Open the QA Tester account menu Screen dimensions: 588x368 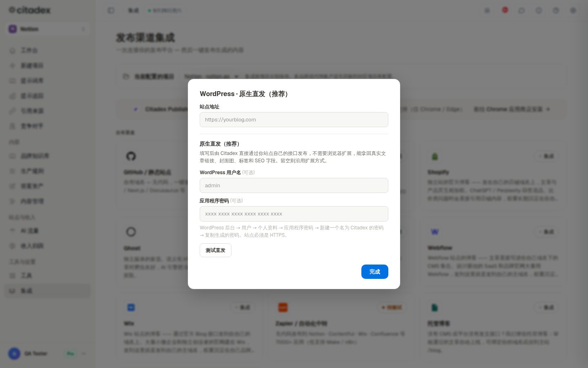coord(47,353)
